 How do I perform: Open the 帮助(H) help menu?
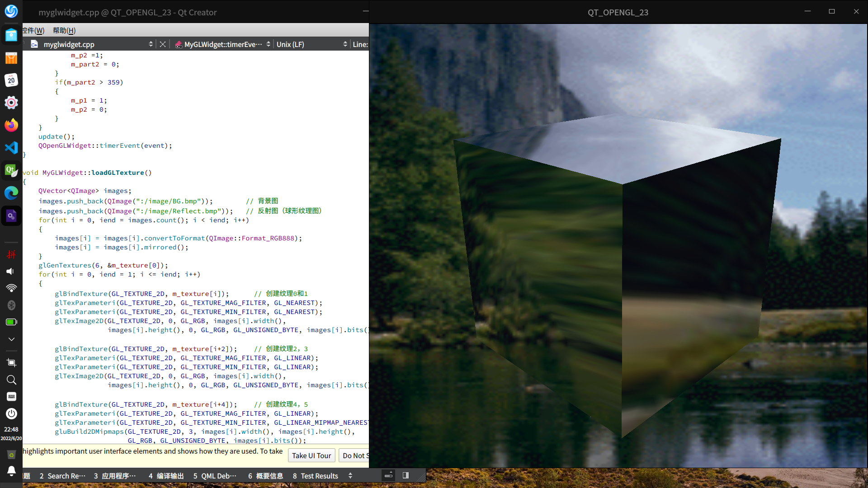tap(64, 30)
